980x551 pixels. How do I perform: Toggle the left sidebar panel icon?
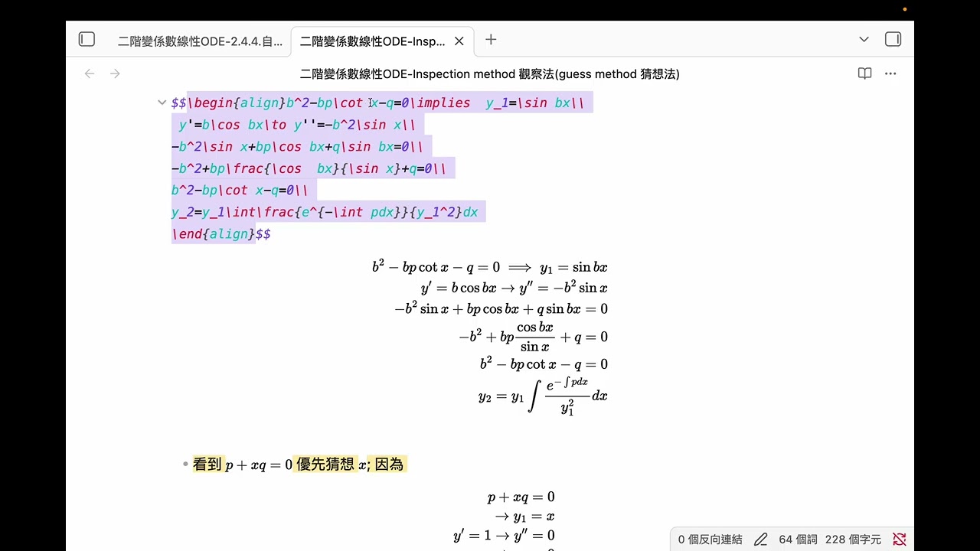click(x=87, y=40)
